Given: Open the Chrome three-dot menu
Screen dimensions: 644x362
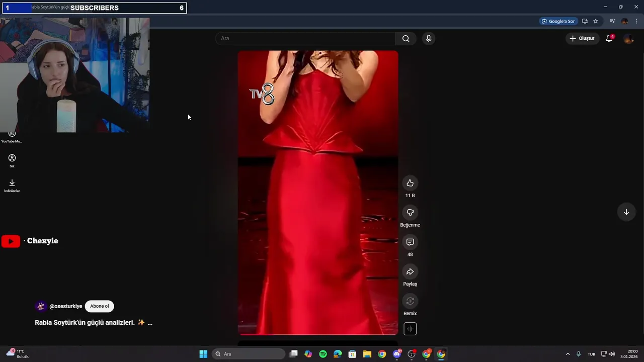Looking at the screenshot, I should pos(636,21).
